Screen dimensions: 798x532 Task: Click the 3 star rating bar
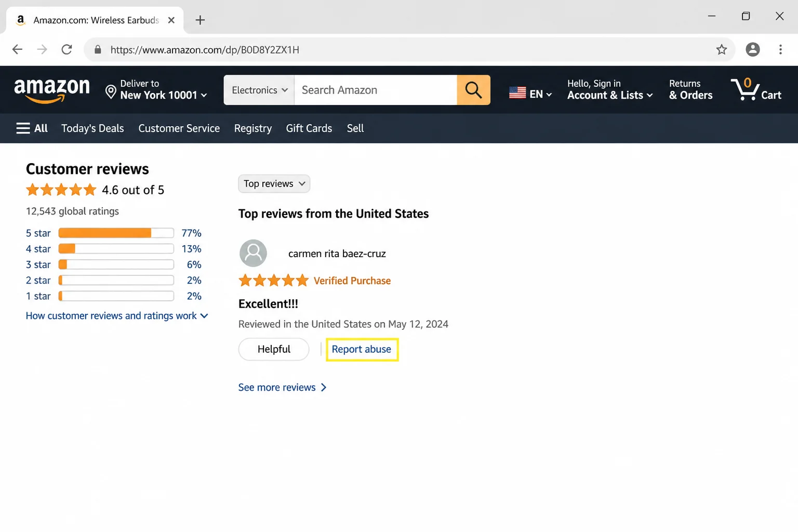[116, 264]
